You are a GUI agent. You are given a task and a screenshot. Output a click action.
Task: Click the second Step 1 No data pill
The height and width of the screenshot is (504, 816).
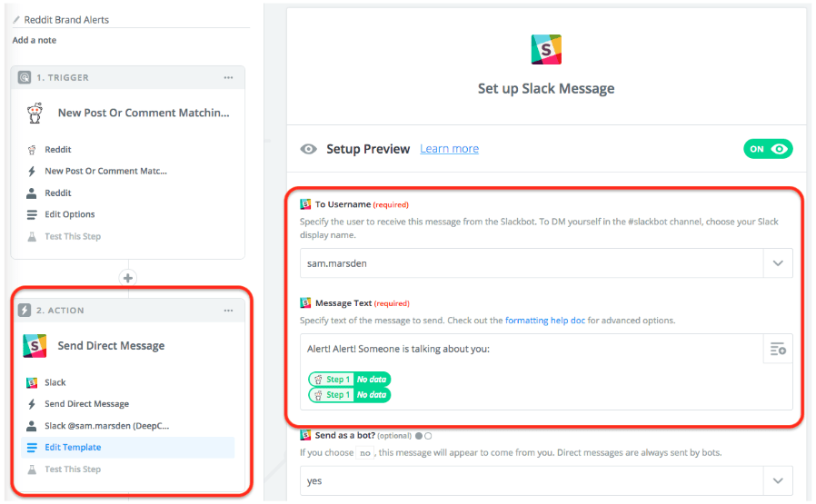(349, 395)
